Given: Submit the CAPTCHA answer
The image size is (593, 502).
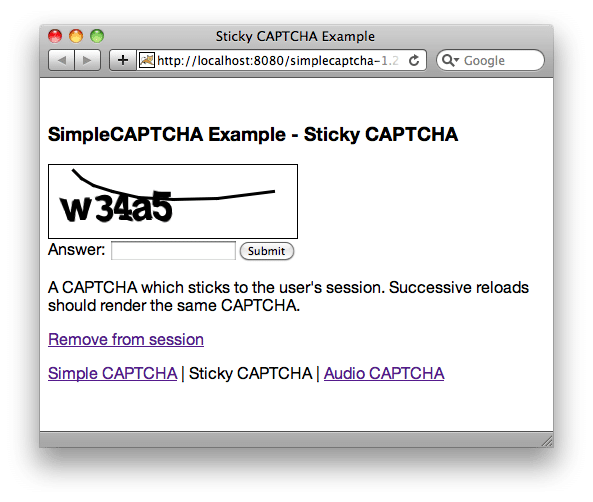Looking at the screenshot, I should click(x=267, y=251).
